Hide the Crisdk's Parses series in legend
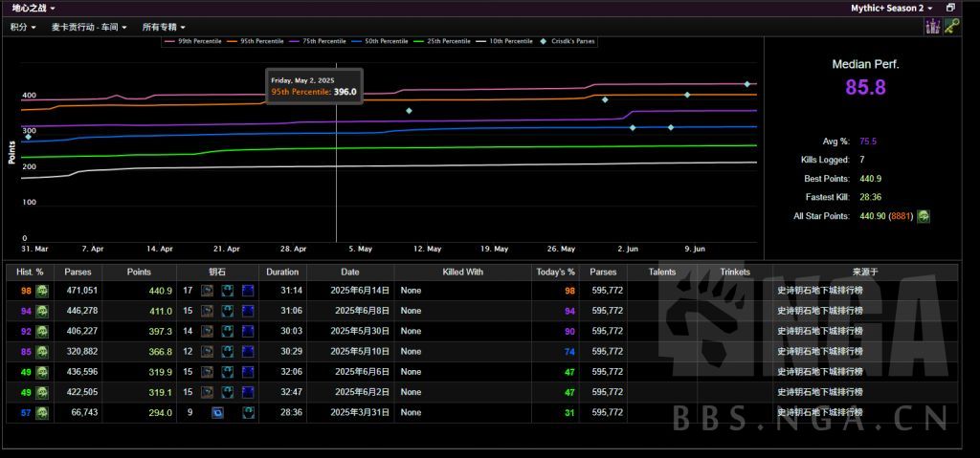 click(x=572, y=41)
